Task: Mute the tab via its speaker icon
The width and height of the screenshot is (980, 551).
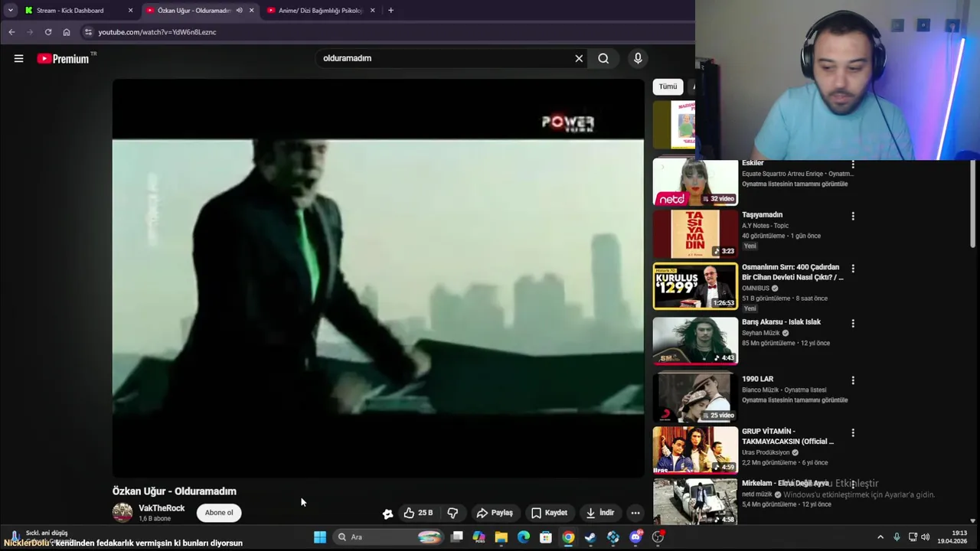Action: [239, 11]
